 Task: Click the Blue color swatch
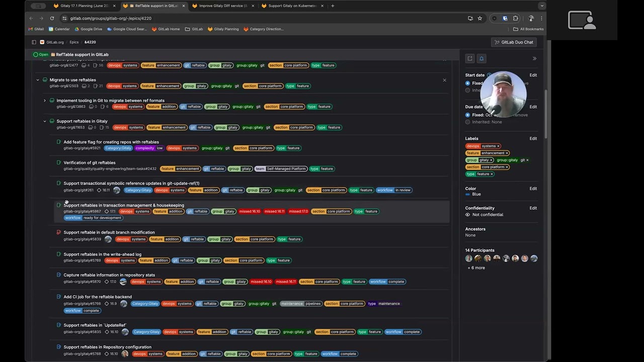[468, 195]
